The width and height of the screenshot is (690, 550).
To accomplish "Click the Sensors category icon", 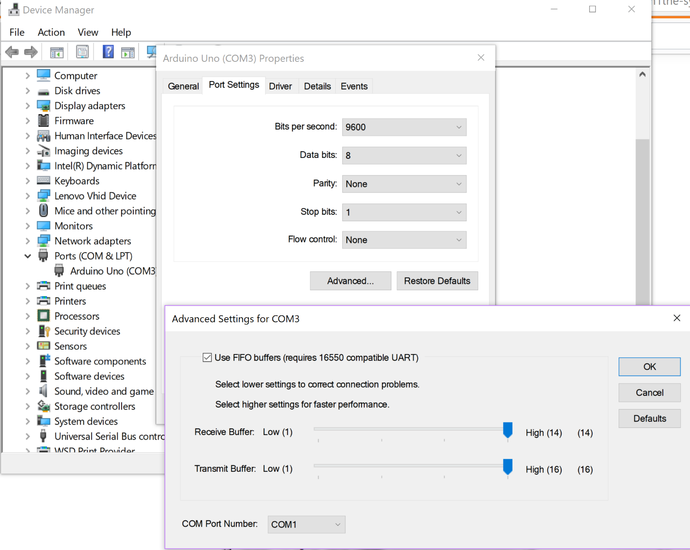I will [x=44, y=346].
